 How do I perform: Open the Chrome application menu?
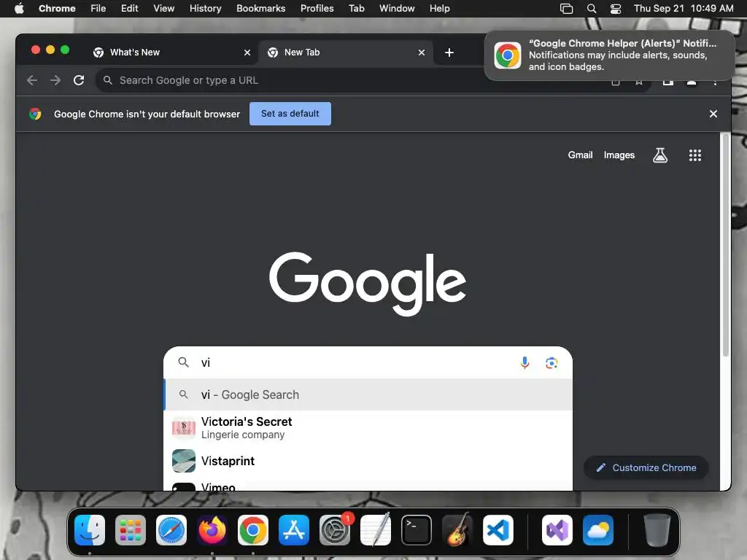(x=57, y=8)
